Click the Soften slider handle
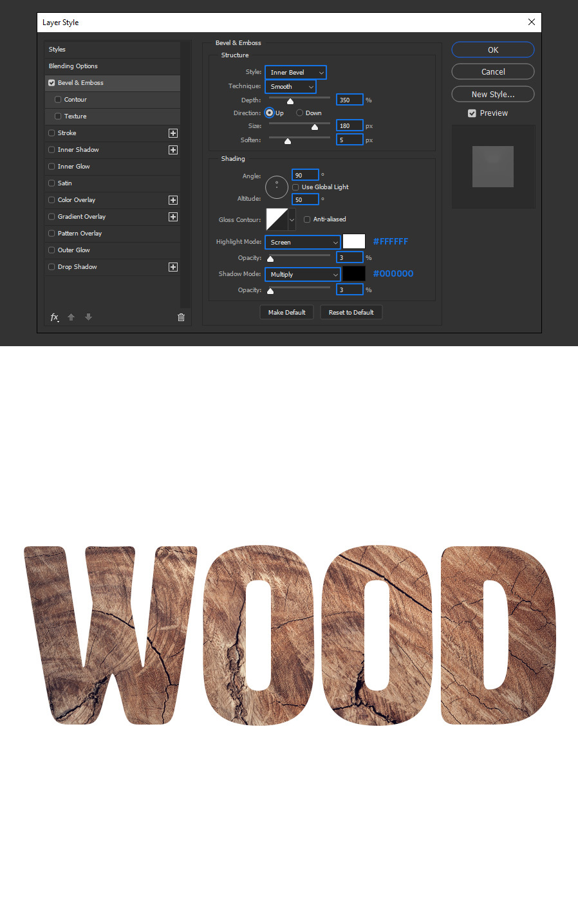Viewport: 578px width, 924px height. (x=288, y=141)
